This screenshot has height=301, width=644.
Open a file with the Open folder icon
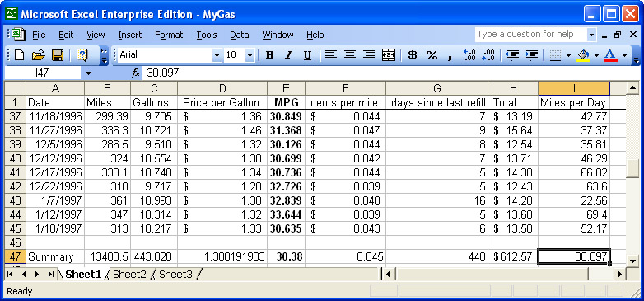pos(38,54)
